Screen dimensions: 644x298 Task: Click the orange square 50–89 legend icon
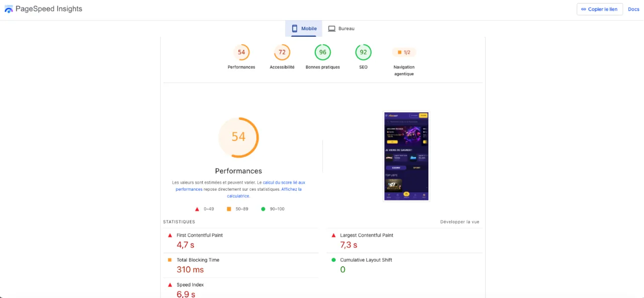click(x=229, y=209)
